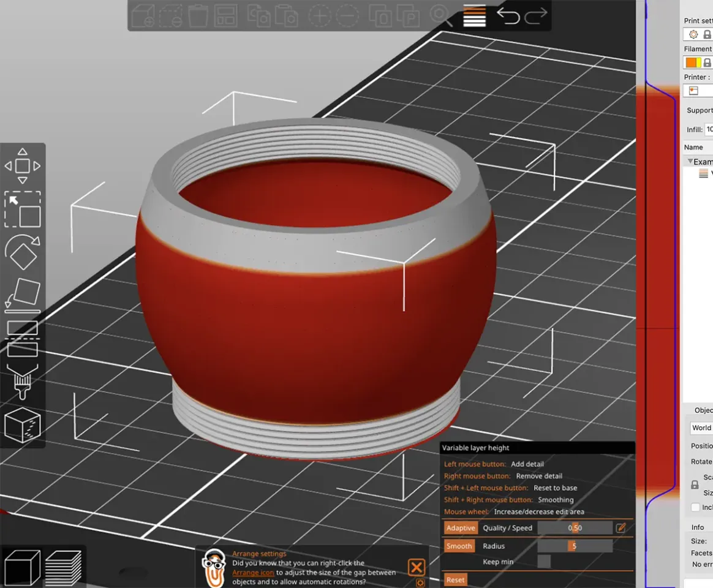
Task: Click the Print settings gear icon
Action: point(693,34)
